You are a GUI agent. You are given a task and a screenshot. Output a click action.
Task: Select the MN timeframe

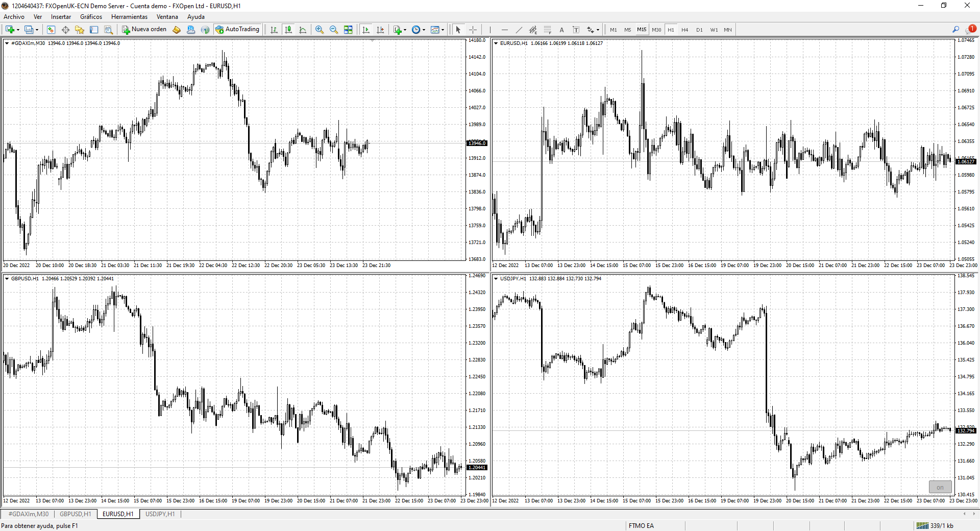point(728,30)
